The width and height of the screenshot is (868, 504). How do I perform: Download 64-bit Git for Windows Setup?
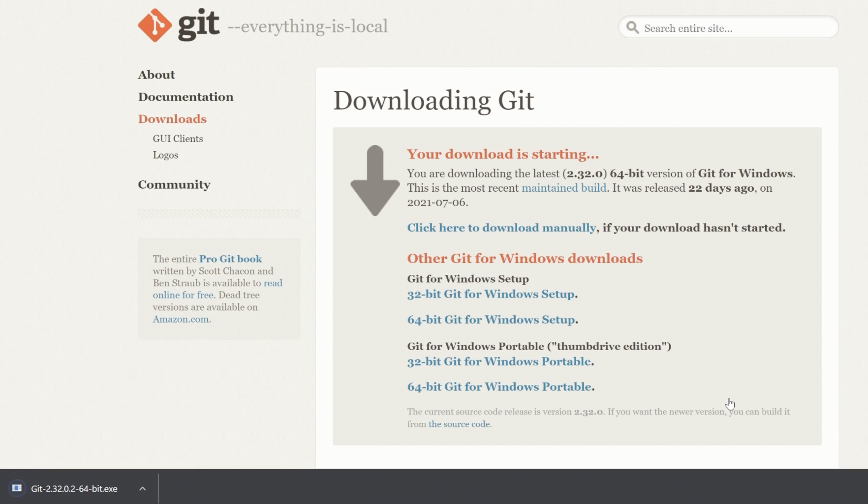(491, 320)
